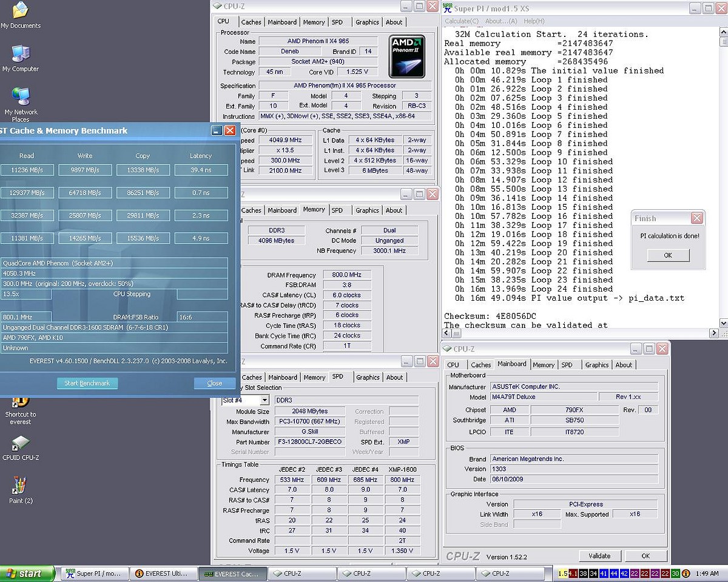Click Start Benchmark in EVEREST

87,383
